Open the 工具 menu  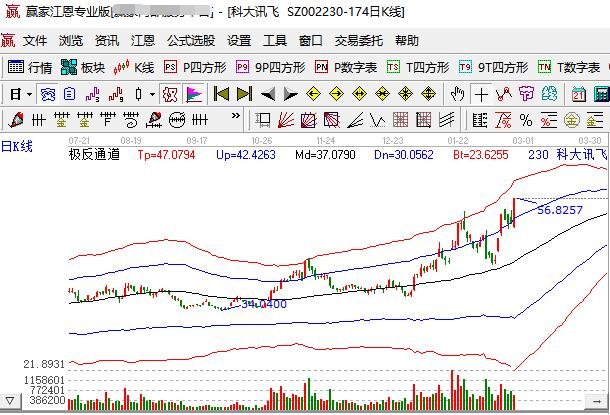pyautogui.click(x=275, y=40)
